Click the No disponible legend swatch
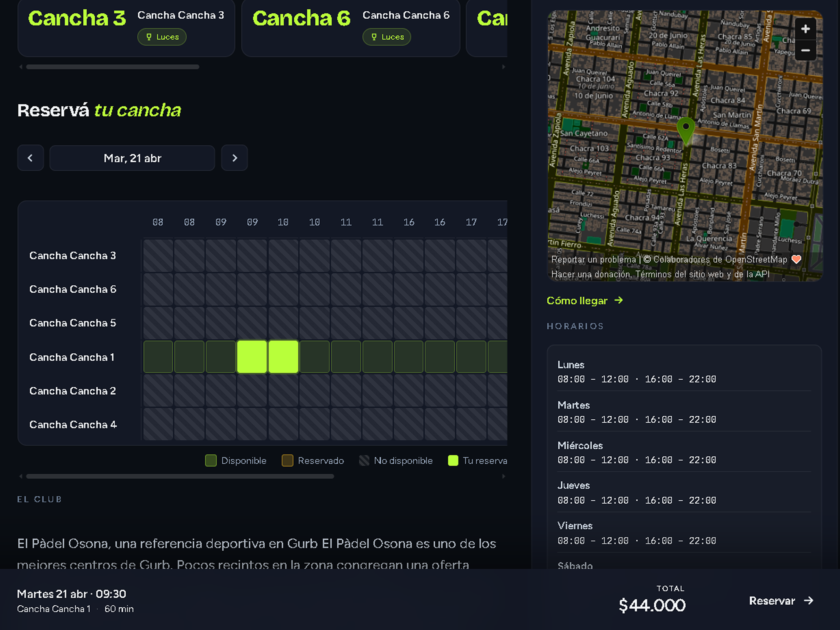 364,461
